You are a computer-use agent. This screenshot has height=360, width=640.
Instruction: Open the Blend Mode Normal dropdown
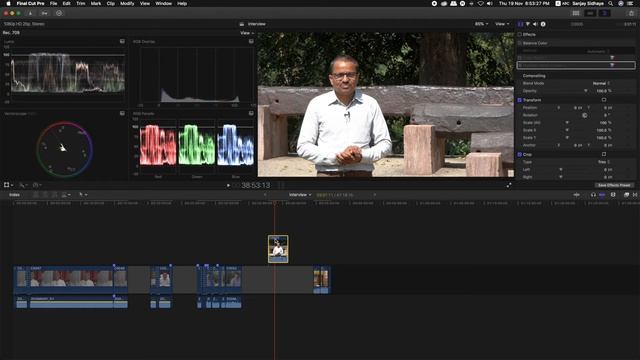pos(601,83)
